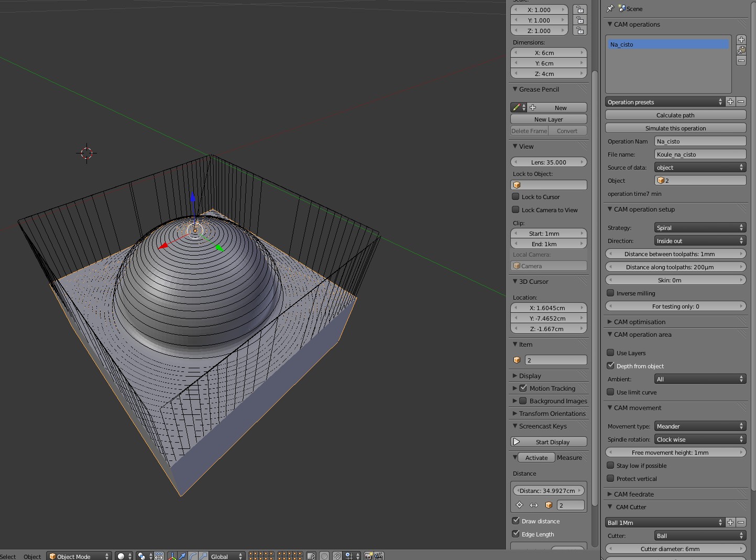Click the File name input field

click(700, 155)
